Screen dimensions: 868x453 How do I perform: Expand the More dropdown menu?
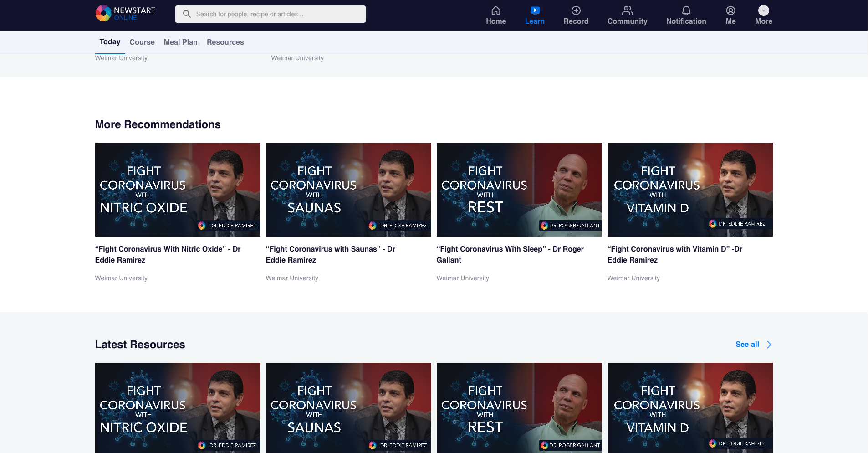(x=763, y=10)
